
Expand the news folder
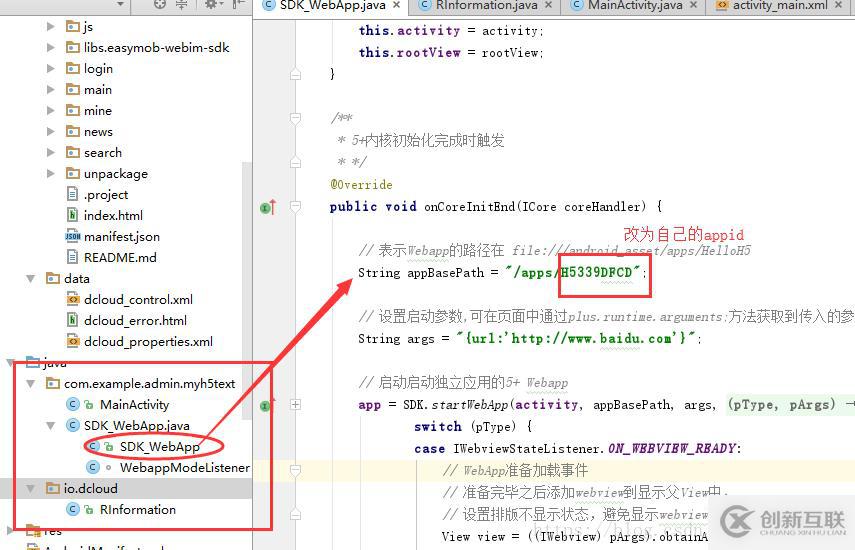[51, 131]
